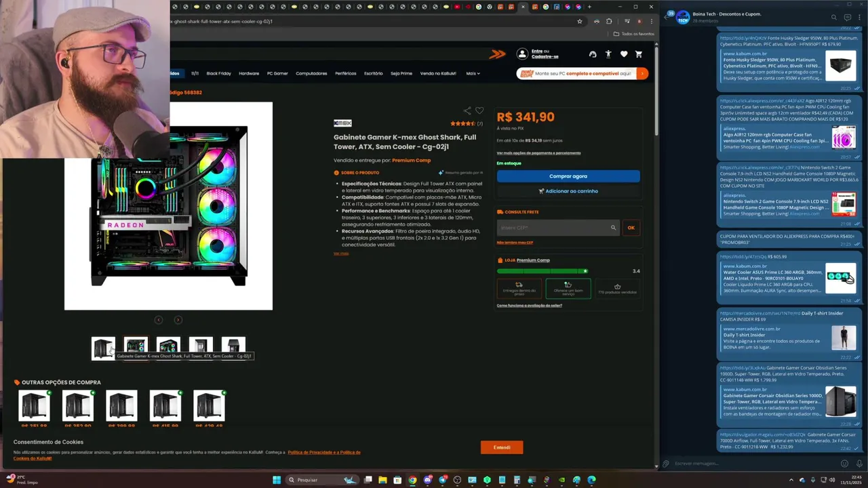This screenshot has width=868, height=488.
Task: Open Task View from the taskbar
Action: [368, 480]
